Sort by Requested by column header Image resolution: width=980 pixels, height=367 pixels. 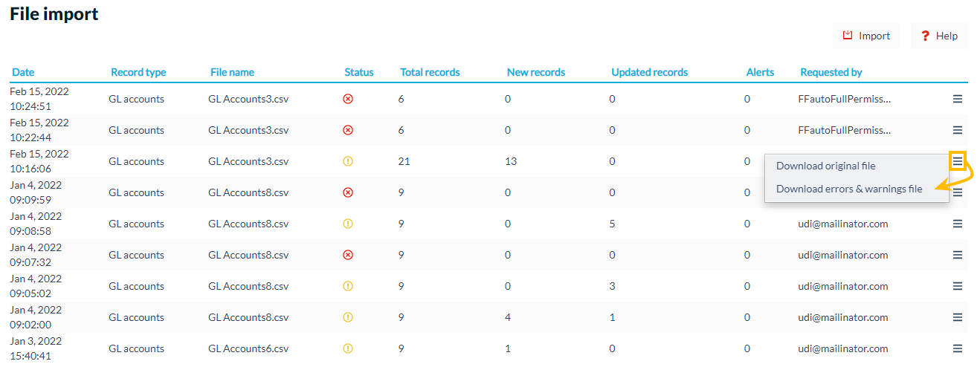click(x=831, y=72)
